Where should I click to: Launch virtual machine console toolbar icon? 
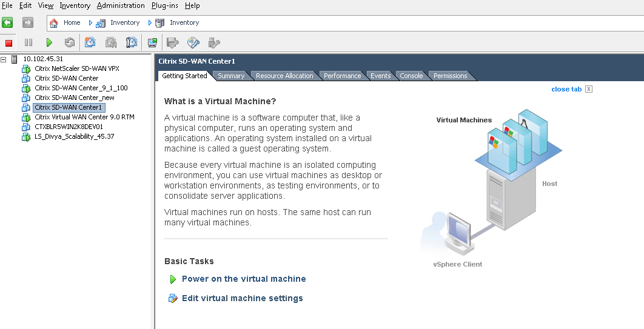coord(152,42)
